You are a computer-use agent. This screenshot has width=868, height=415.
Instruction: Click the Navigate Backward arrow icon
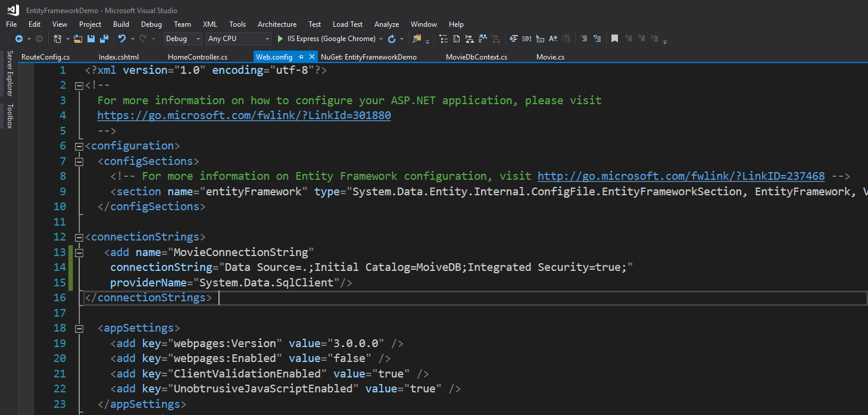point(19,38)
